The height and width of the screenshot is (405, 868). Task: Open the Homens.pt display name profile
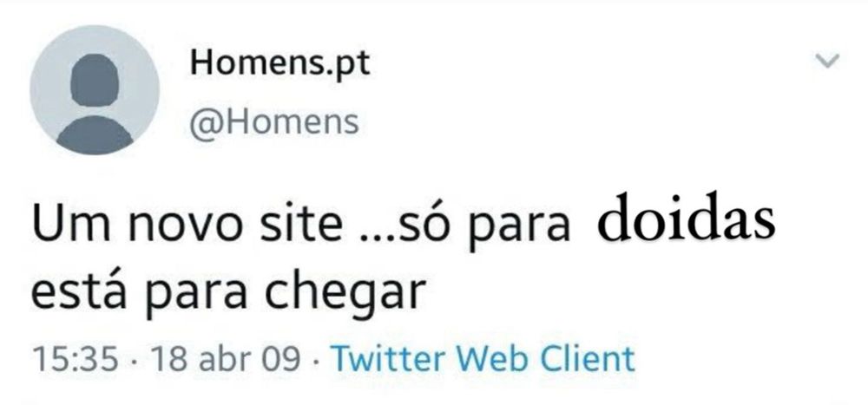pyautogui.click(x=279, y=63)
